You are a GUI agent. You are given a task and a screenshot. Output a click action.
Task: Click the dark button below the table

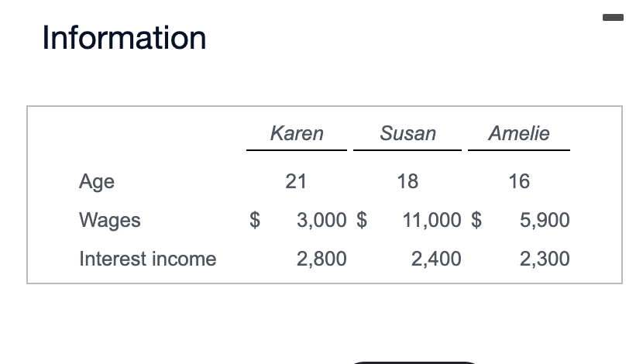click(414, 362)
